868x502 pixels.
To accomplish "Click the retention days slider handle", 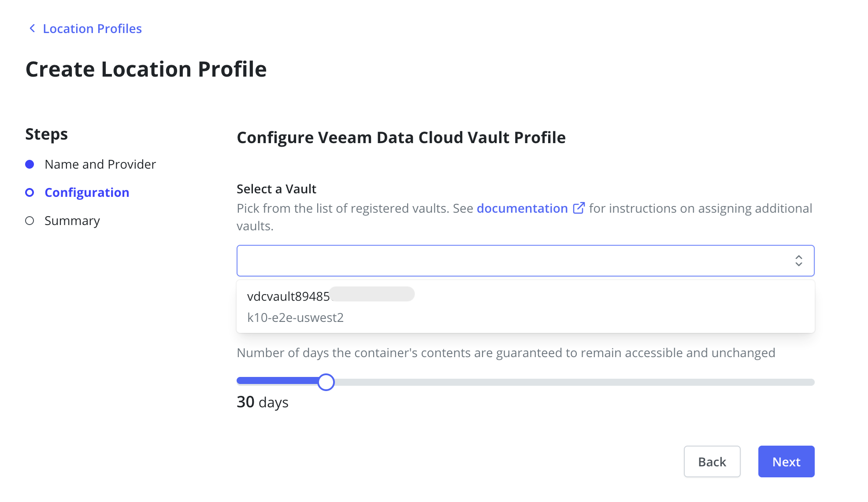I will point(326,382).
